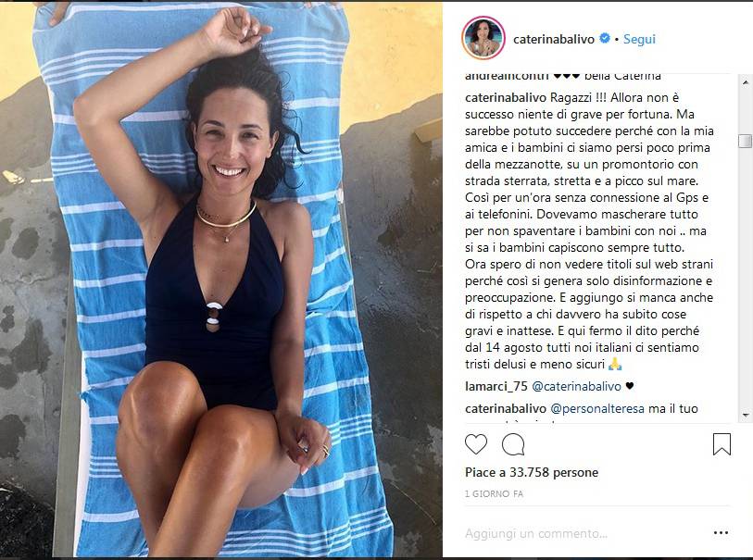
Task: Open the three-dots more options menu
Action: (x=721, y=532)
